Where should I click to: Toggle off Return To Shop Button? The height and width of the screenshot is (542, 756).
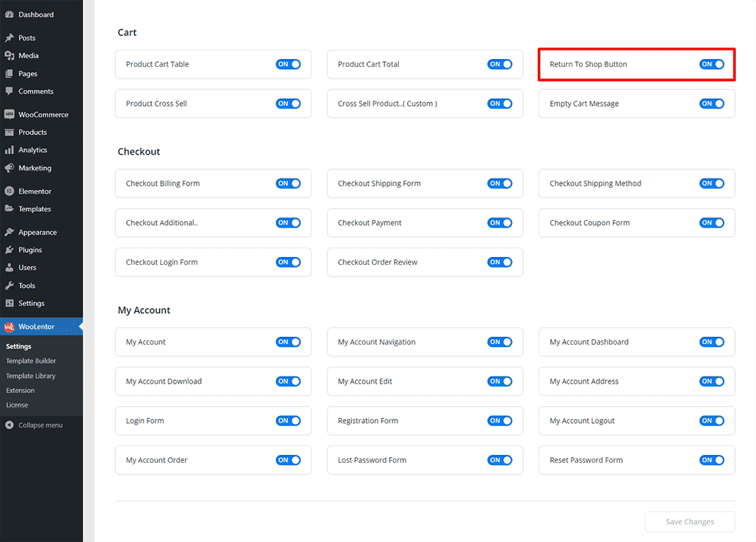click(711, 64)
